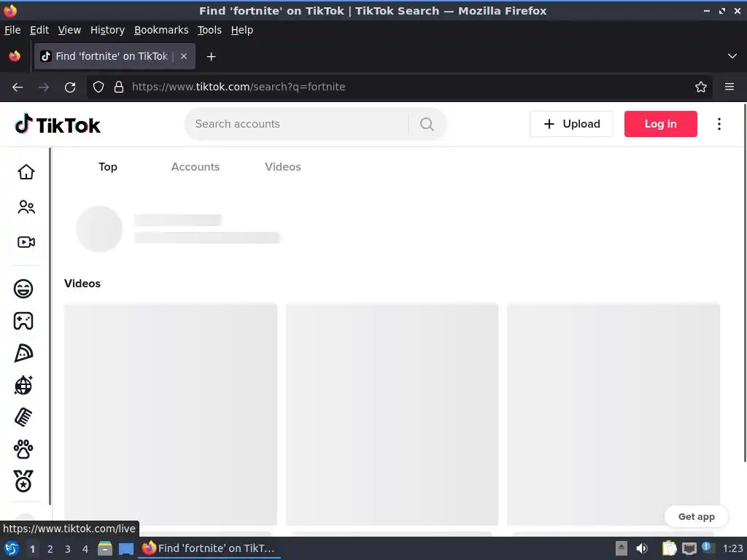Image resolution: width=747 pixels, height=560 pixels.
Task: Select the Gaming controller category icon
Action: click(23, 321)
